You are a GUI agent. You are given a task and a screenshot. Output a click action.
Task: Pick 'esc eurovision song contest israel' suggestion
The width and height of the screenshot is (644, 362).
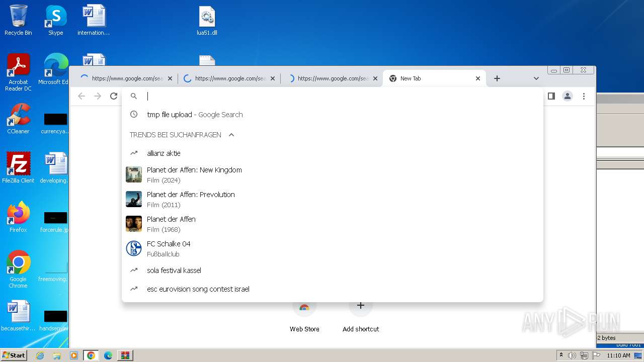click(x=332, y=289)
